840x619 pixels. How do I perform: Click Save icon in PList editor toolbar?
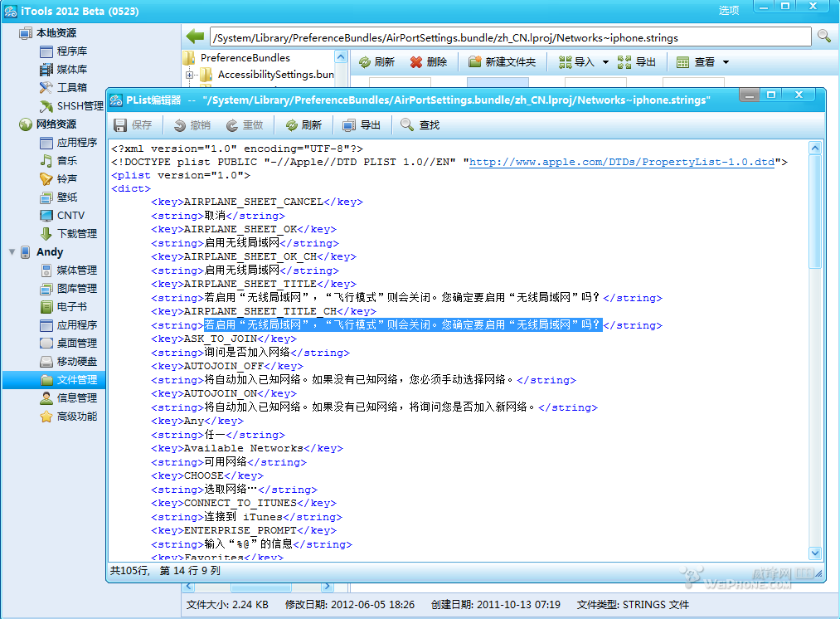click(121, 125)
